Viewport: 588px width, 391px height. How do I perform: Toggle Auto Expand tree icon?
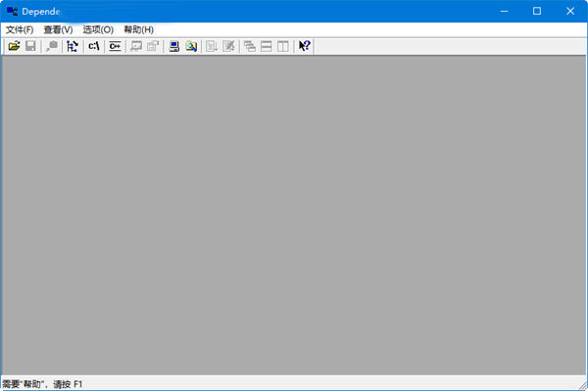72,46
